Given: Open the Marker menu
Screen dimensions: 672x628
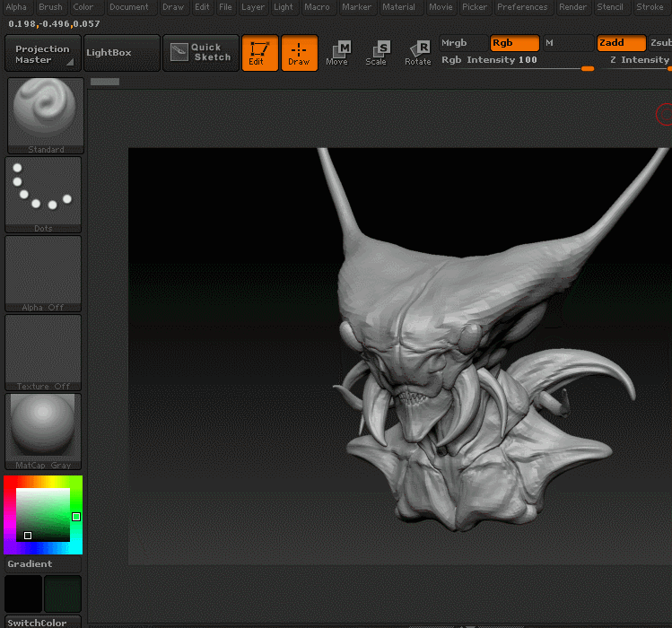Looking at the screenshot, I should click(356, 7).
